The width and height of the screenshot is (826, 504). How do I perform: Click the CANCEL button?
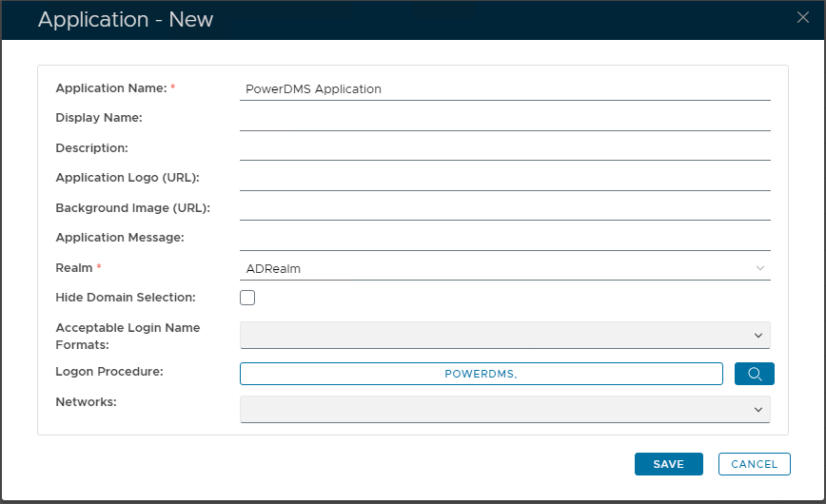[x=754, y=464]
